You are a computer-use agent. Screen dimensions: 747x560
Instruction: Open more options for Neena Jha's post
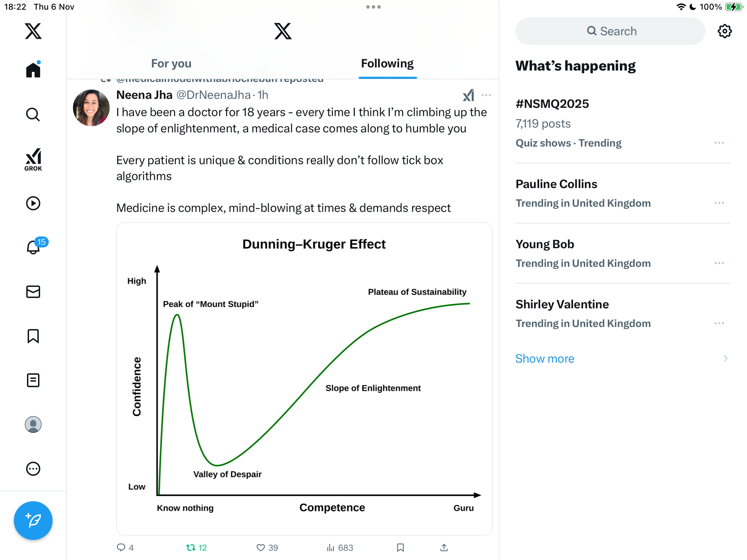pos(486,95)
